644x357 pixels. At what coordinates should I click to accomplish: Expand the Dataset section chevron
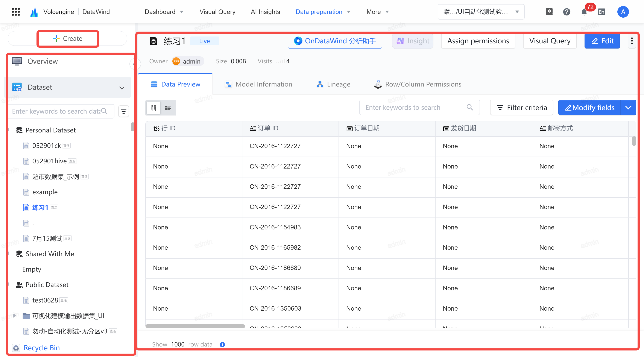point(122,88)
